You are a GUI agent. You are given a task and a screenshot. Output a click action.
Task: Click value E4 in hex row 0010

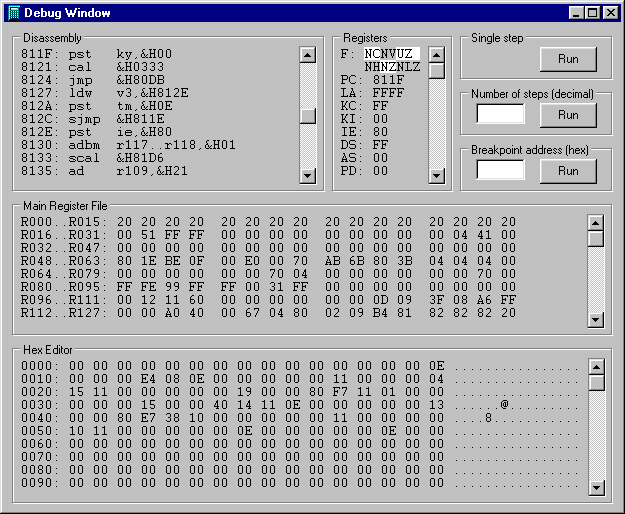pos(148,379)
